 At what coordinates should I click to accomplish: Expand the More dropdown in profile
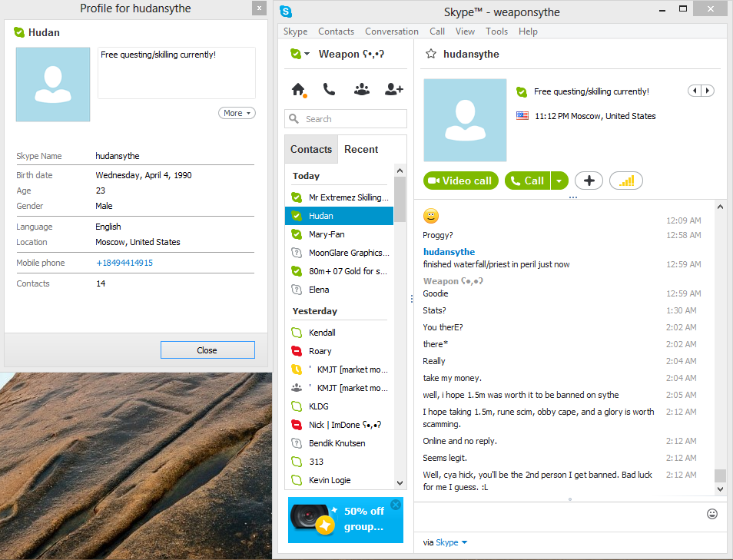coord(237,113)
